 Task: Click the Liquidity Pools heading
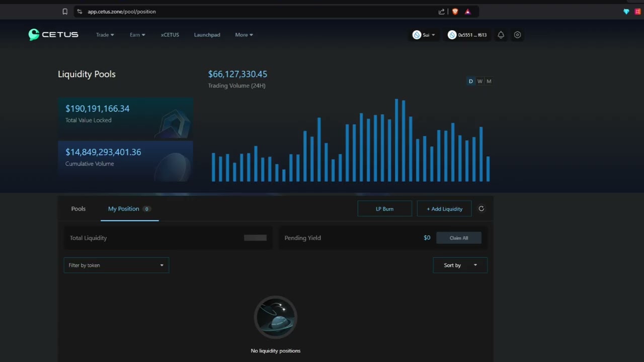point(87,74)
